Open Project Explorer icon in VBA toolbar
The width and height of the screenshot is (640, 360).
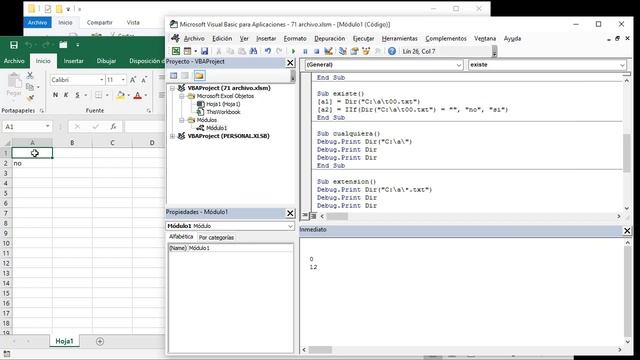[342, 51]
